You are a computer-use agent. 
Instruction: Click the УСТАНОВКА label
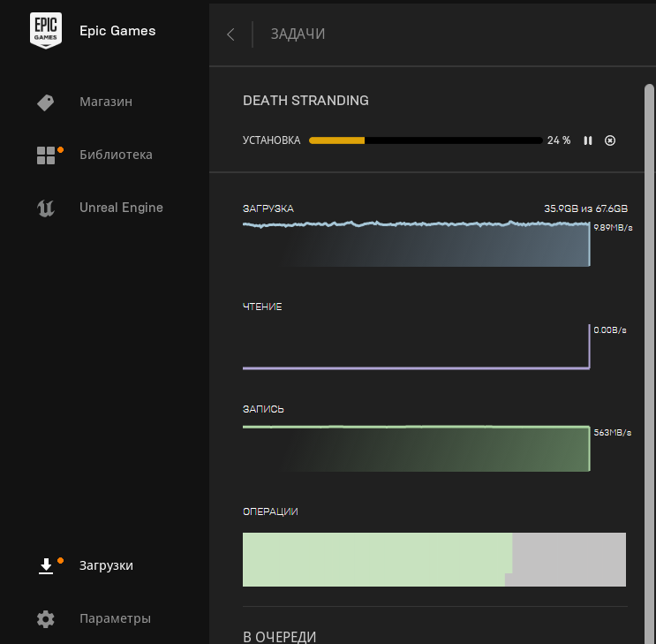[272, 140]
